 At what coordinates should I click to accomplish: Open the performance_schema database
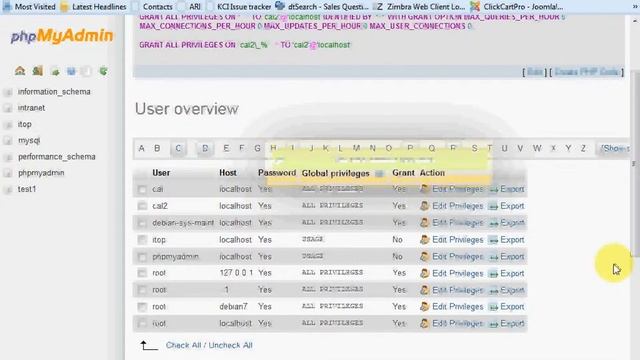[x=57, y=157]
